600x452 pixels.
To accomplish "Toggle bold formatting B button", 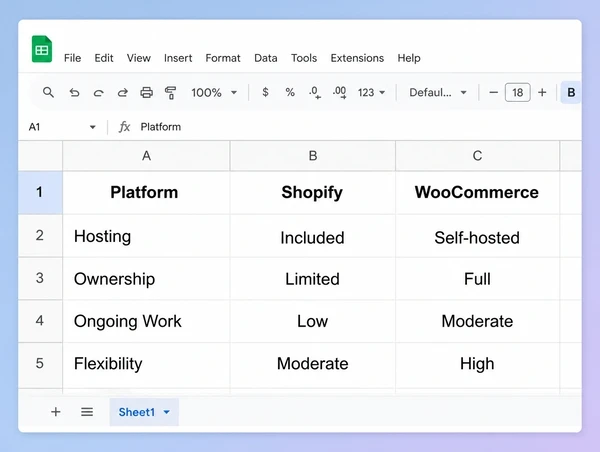I will [571, 92].
